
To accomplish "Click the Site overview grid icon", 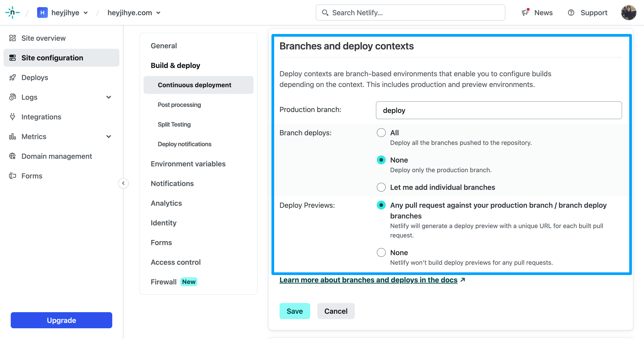I will 12,38.
